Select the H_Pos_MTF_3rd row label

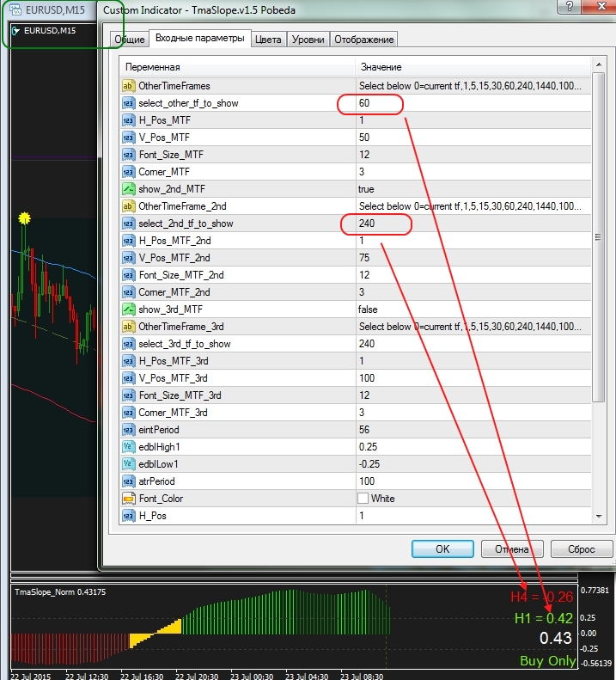174,361
